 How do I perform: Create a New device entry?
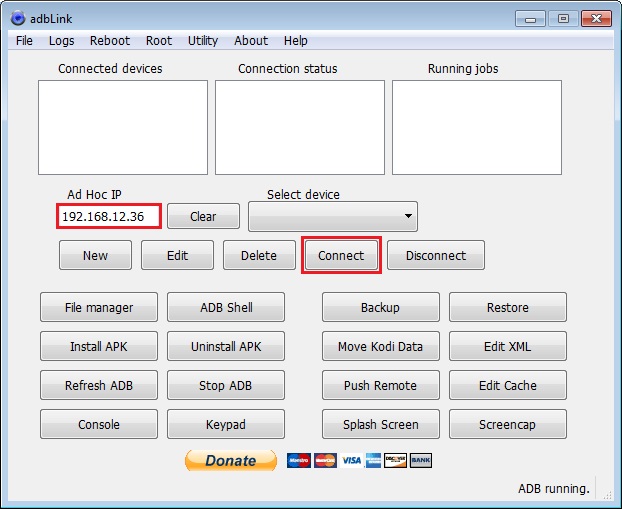96,255
